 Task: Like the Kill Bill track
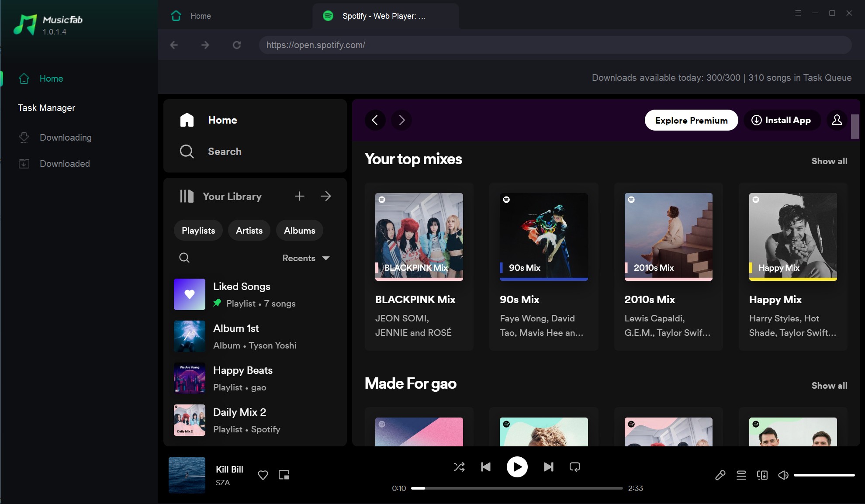(263, 475)
